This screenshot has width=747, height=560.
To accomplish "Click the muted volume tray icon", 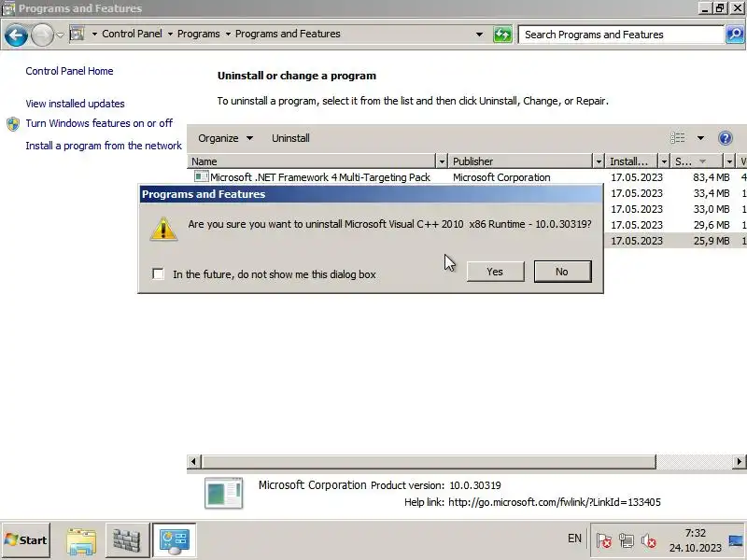I will [648, 540].
